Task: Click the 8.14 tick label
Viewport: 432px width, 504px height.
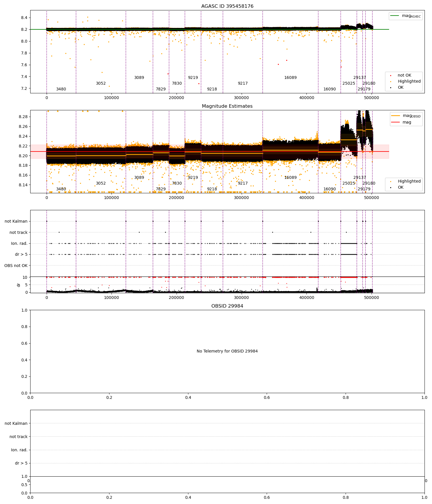Action: 23,185
